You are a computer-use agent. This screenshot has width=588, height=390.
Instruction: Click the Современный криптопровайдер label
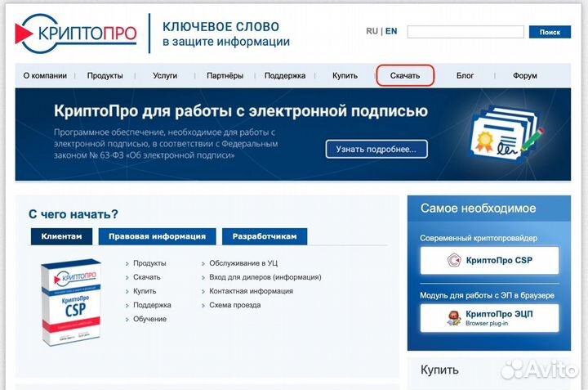pos(479,238)
